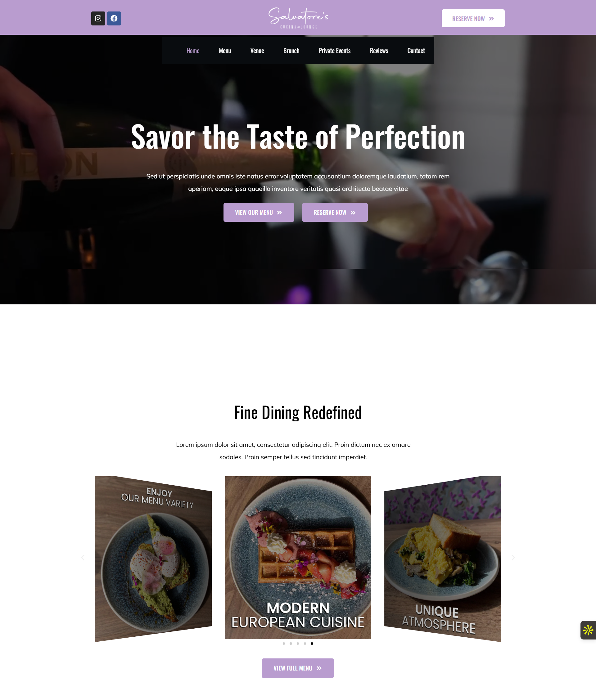Click the yellow asterisk widget icon
This screenshot has width=596, height=700.
tap(588, 630)
